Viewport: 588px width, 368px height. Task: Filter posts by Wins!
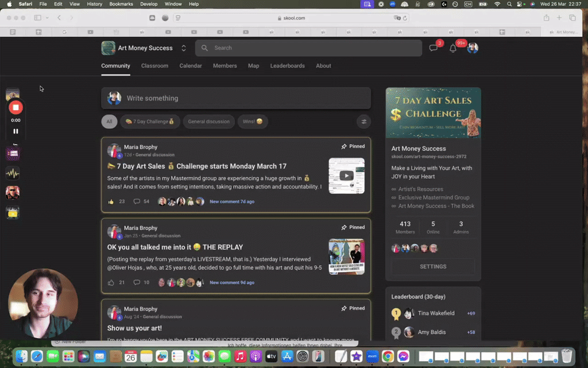coord(253,122)
